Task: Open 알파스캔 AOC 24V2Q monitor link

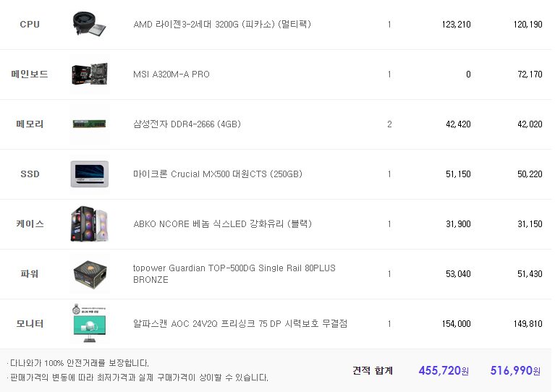Action: tap(240, 324)
